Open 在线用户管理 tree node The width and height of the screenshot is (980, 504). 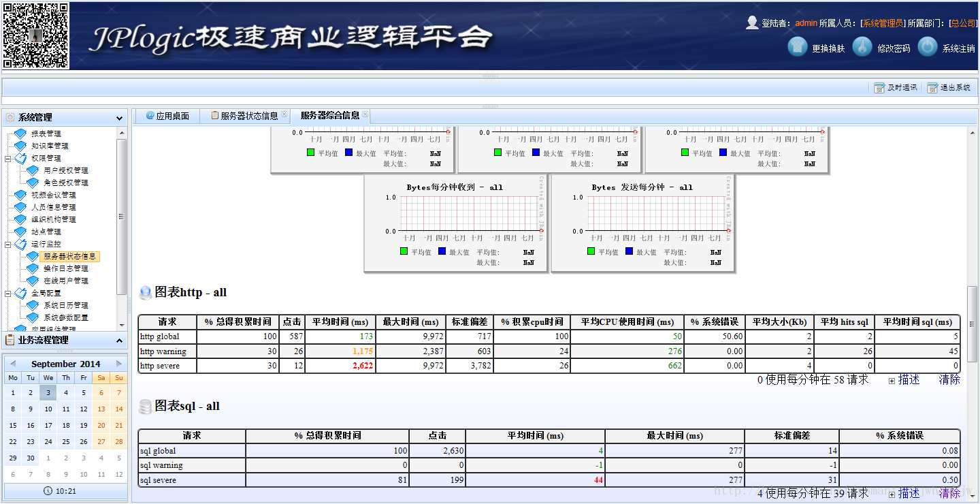66,281
